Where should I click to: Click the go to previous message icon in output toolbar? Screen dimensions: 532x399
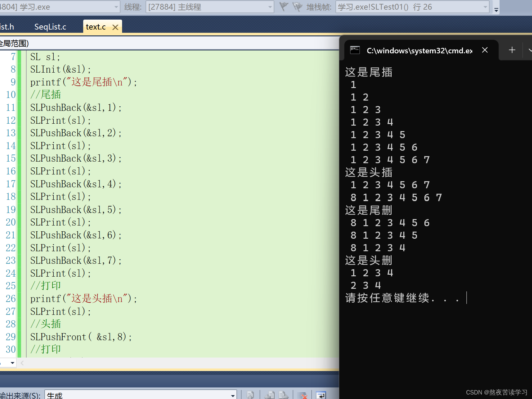pyautogui.click(x=270, y=395)
